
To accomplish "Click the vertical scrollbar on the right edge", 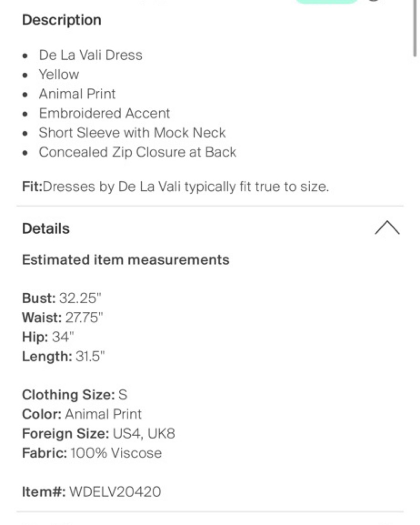I will click(x=415, y=29).
